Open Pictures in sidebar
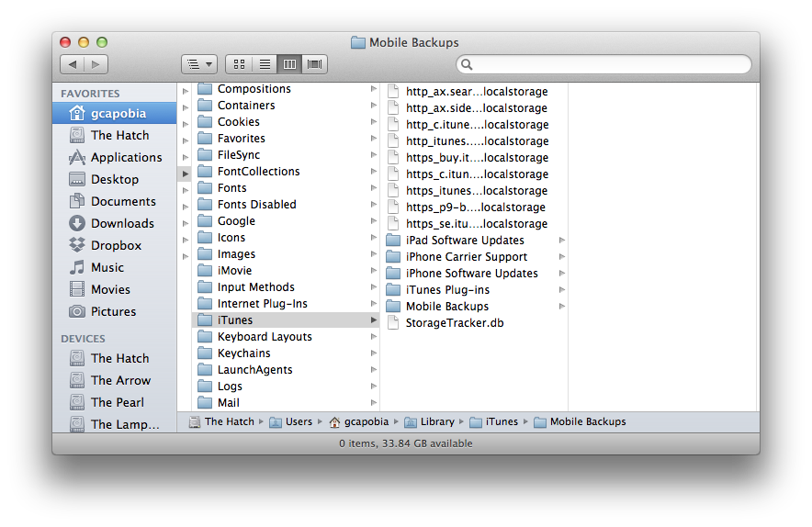Viewport: 812px width, 527px height. tap(115, 311)
